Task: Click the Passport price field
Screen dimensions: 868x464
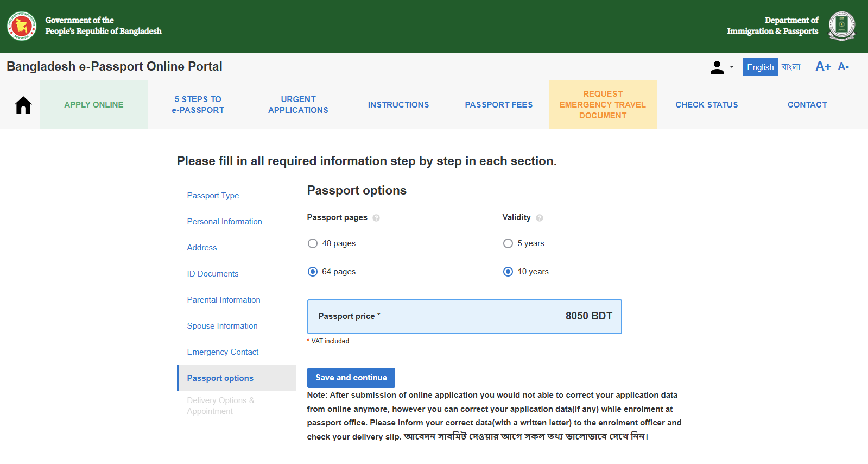Action: click(x=465, y=317)
